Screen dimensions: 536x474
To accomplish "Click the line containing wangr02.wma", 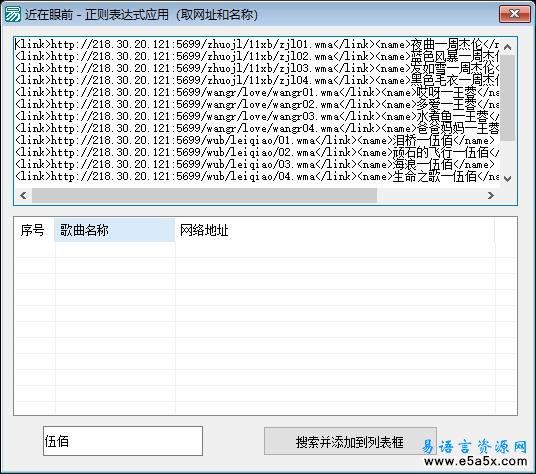I will [x=257, y=104].
